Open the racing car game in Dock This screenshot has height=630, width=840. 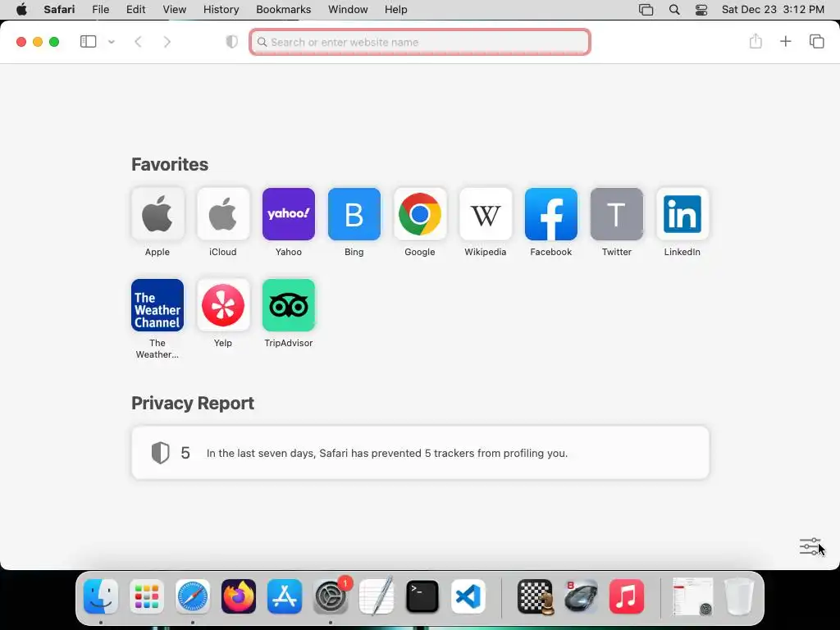(x=581, y=596)
